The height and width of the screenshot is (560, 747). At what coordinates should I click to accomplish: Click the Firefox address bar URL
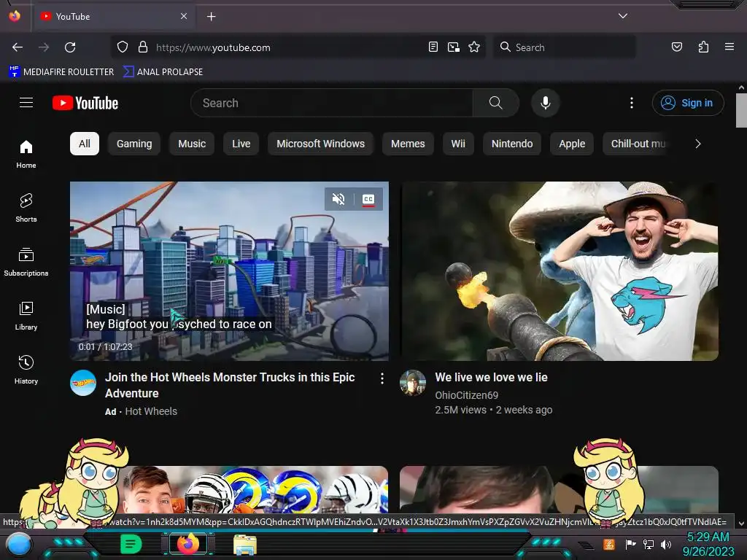pyautogui.click(x=213, y=47)
